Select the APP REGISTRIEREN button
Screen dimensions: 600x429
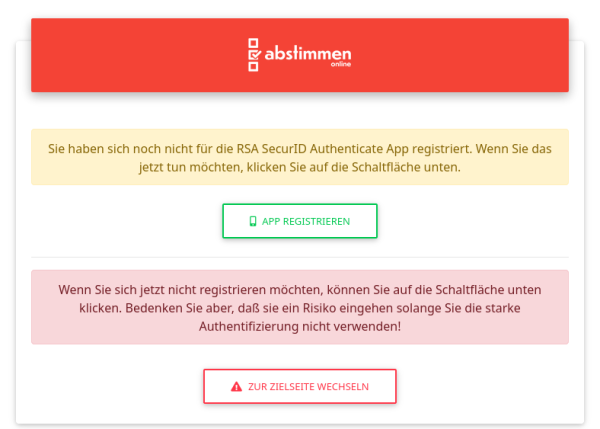300,221
